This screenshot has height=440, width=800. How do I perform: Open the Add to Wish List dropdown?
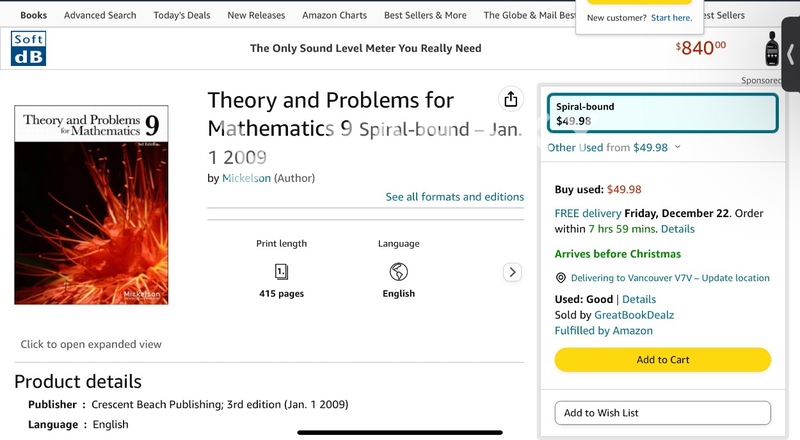(x=662, y=412)
